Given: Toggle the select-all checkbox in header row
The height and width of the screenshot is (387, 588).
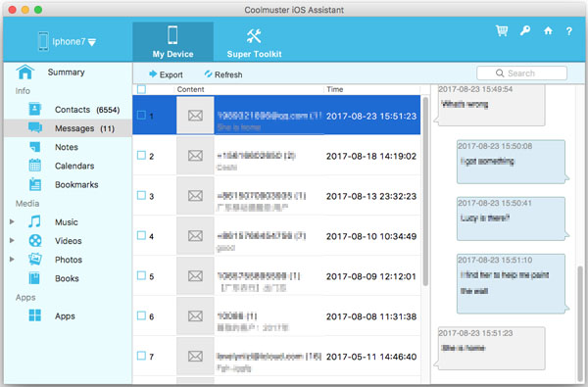Looking at the screenshot, I should tap(141, 89).
